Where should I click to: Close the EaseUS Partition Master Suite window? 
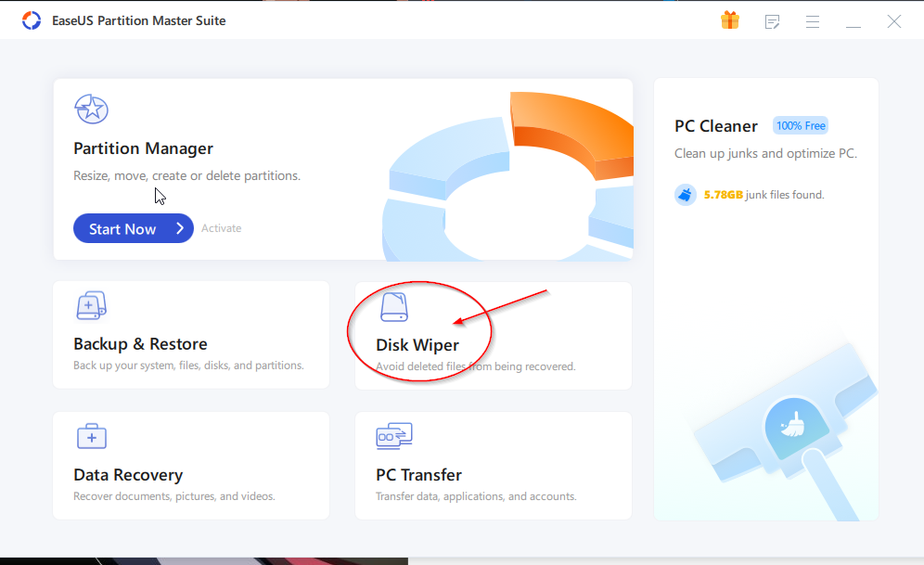click(894, 21)
